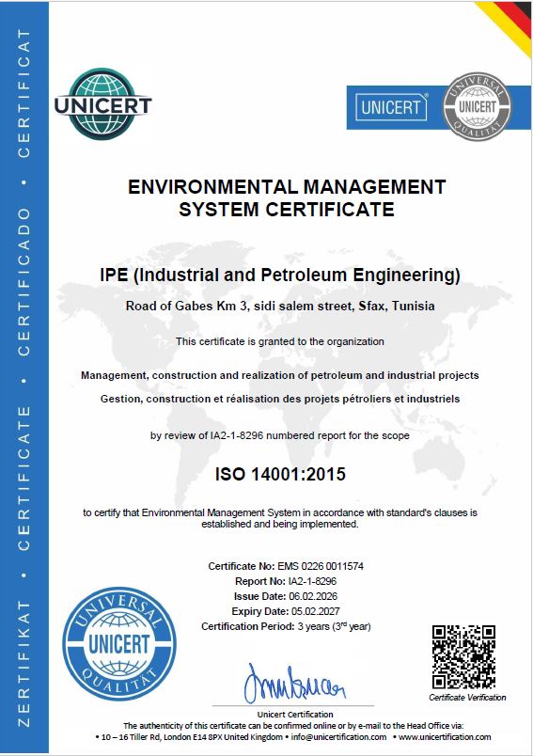Click the info@unicertification.com email address
The image size is (533, 756).
[x=338, y=736]
